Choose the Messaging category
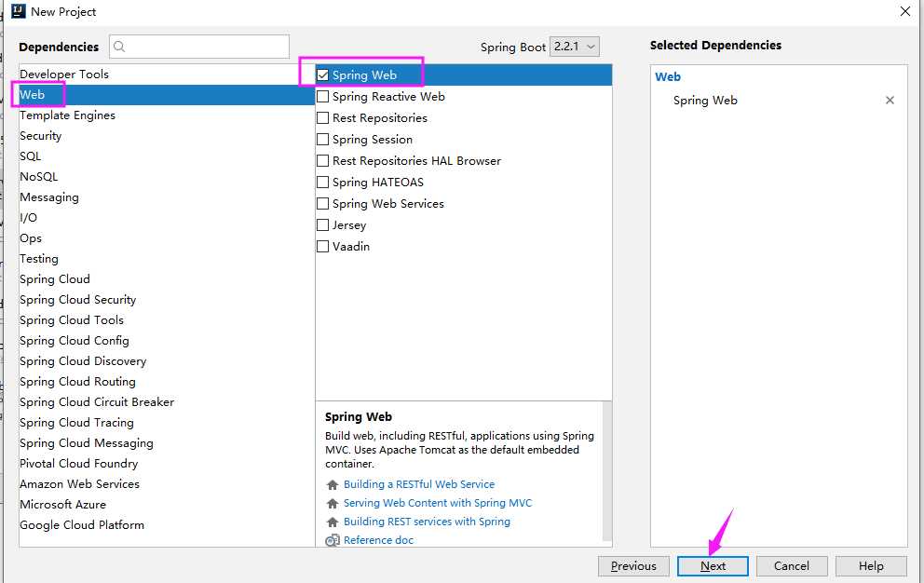 (x=167, y=197)
